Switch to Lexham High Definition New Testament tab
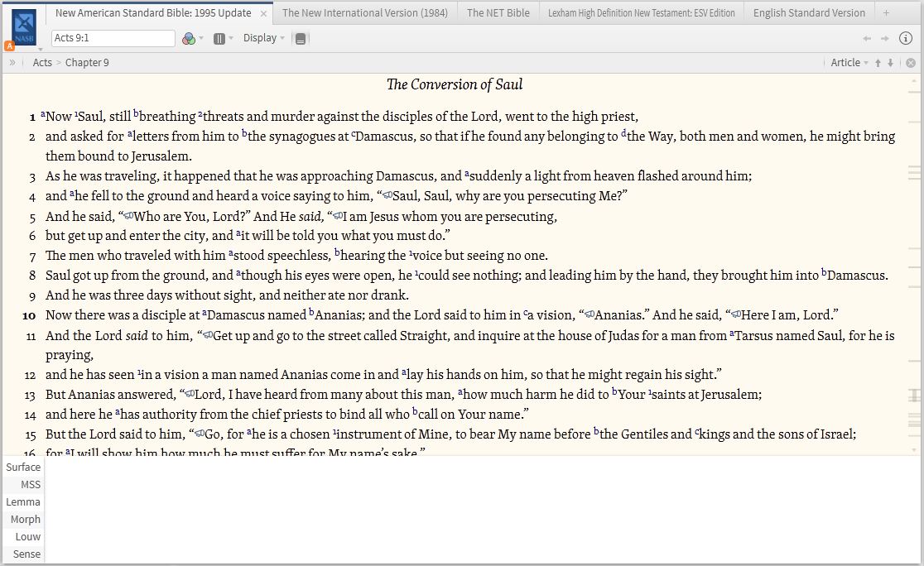924x566 pixels. pos(641,13)
